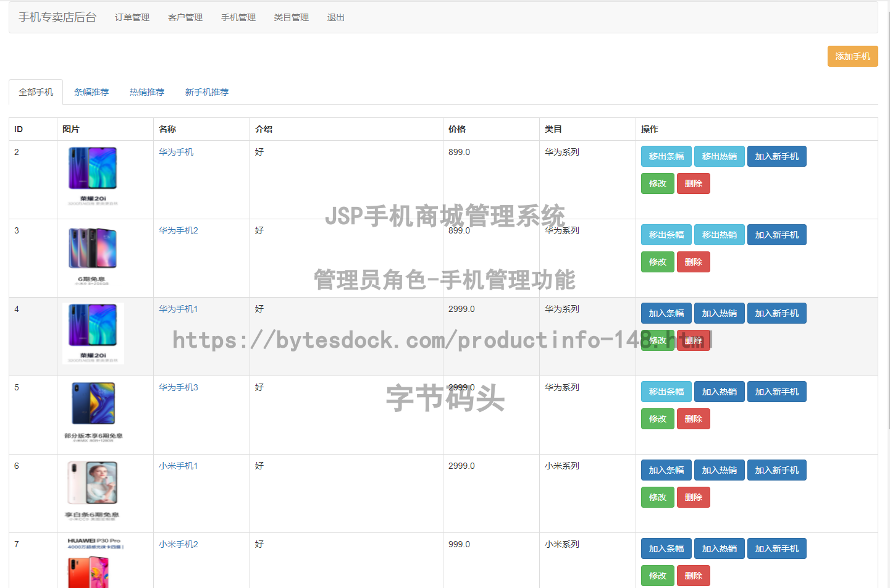The width and height of the screenshot is (890, 588).
Task: Click the phone image in row ID 5
Action: point(93,412)
